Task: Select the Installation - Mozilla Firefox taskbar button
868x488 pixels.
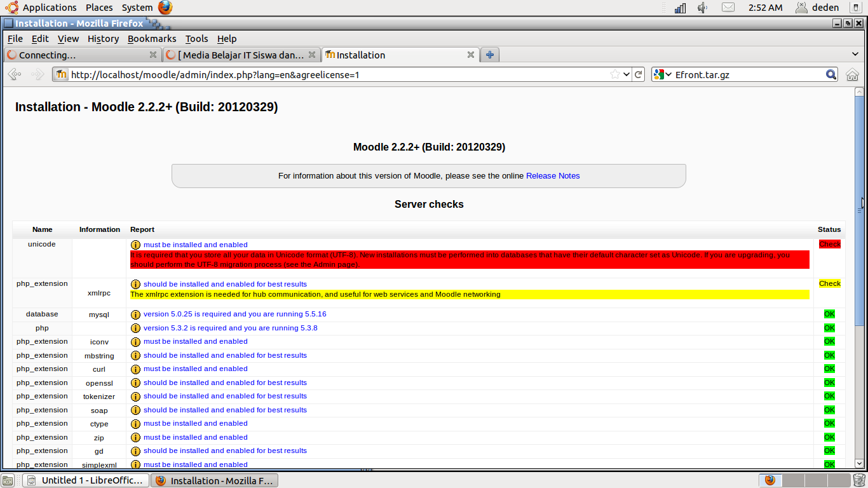Action: [215, 480]
